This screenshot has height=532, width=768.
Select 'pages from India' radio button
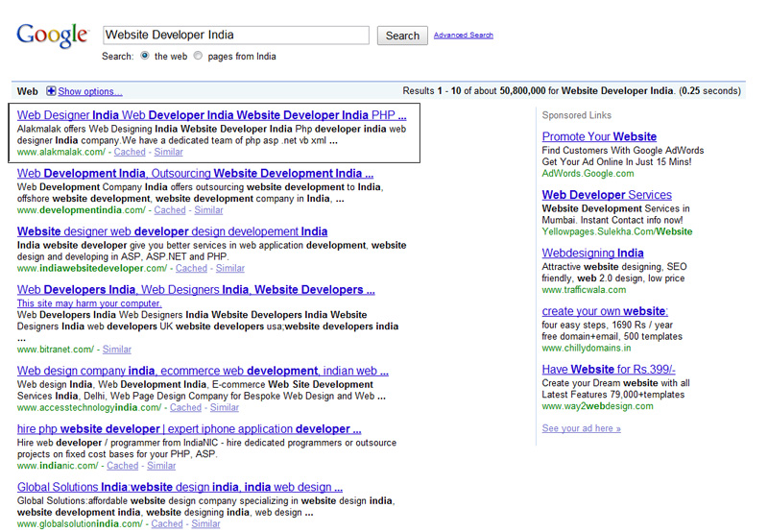click(198, 56)
